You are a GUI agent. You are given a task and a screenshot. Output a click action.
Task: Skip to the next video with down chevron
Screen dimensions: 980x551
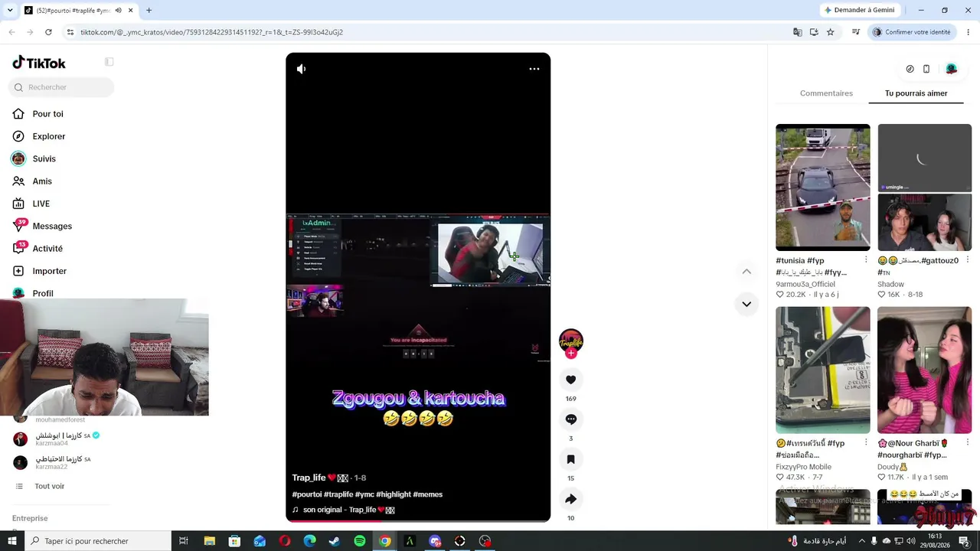(746, 304)
